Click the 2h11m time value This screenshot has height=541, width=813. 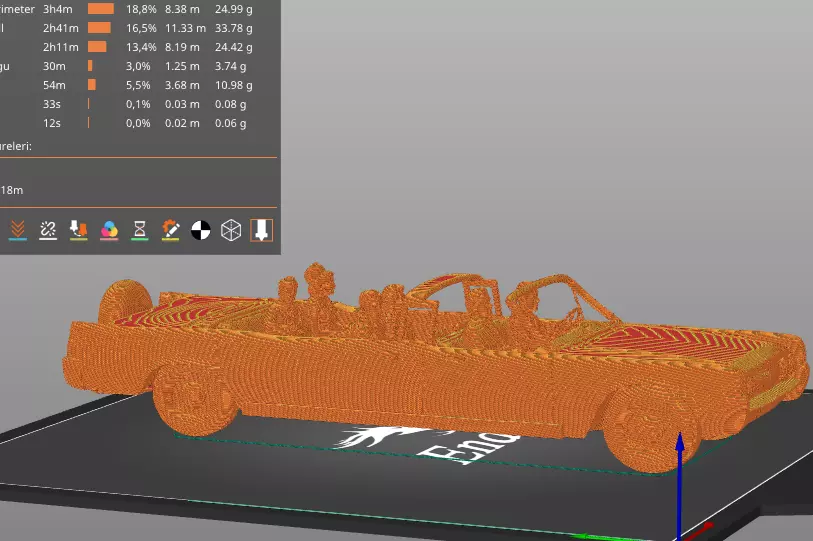61,47
